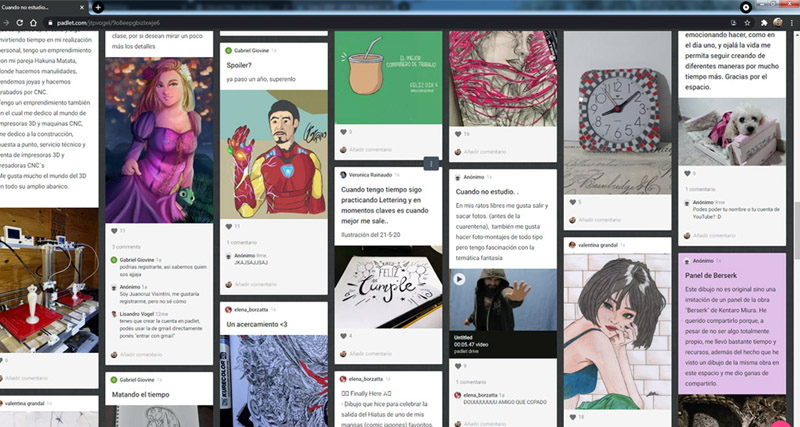Like the pink scribble drawing with 16 hearts
The image size is (800, 427).
tap(458, 134)
